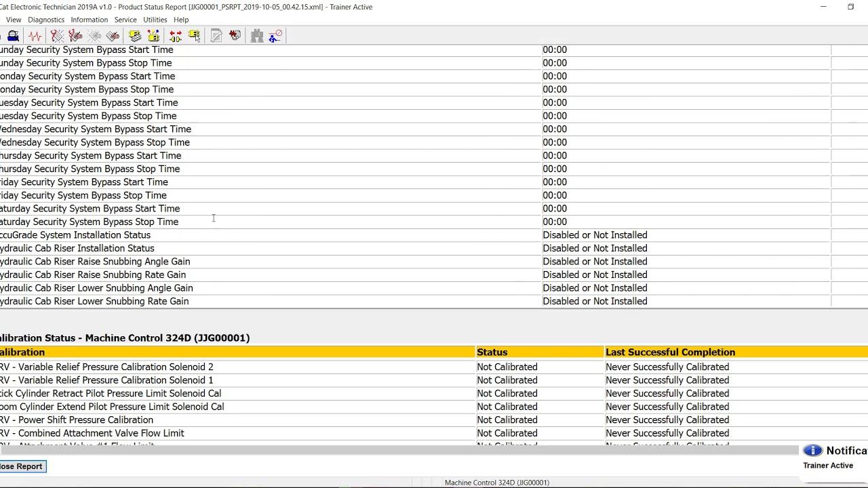Click the Trainer Active status label
This screenshot has width=868, height=488.
[828, 466]
